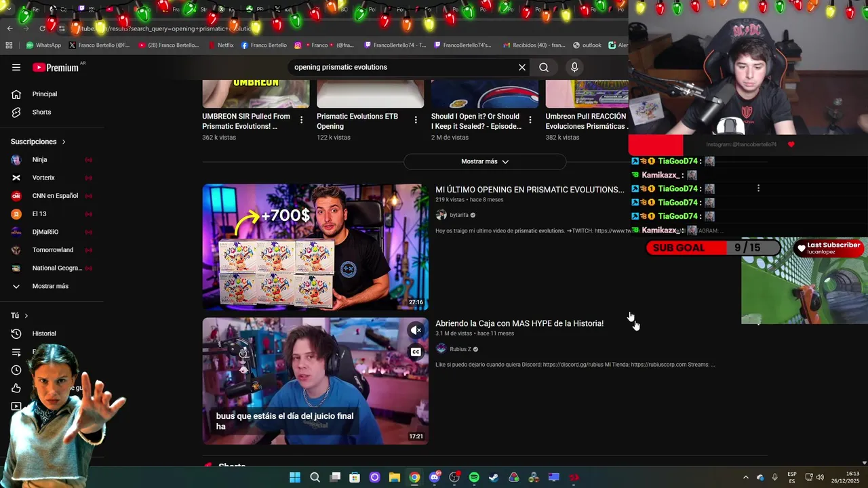
Task: Open Umbreon Pull REACCIÓN video title
Action: [x=587, y=121]
